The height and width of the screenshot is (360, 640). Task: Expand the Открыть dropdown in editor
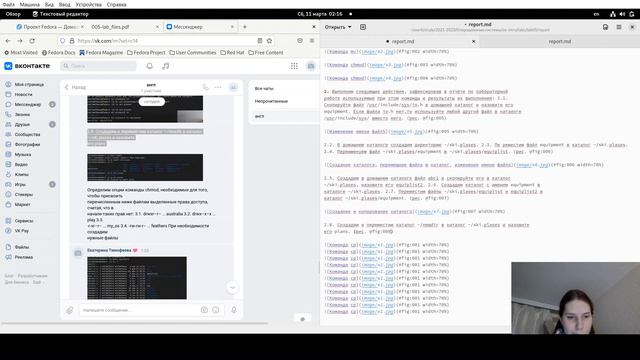click(338, 27)
